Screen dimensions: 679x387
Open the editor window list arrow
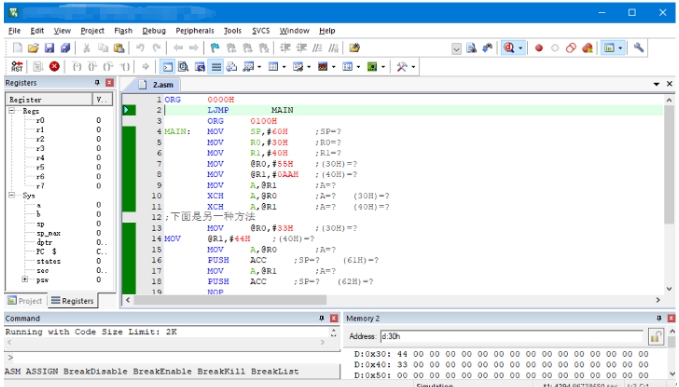(656, 84)
